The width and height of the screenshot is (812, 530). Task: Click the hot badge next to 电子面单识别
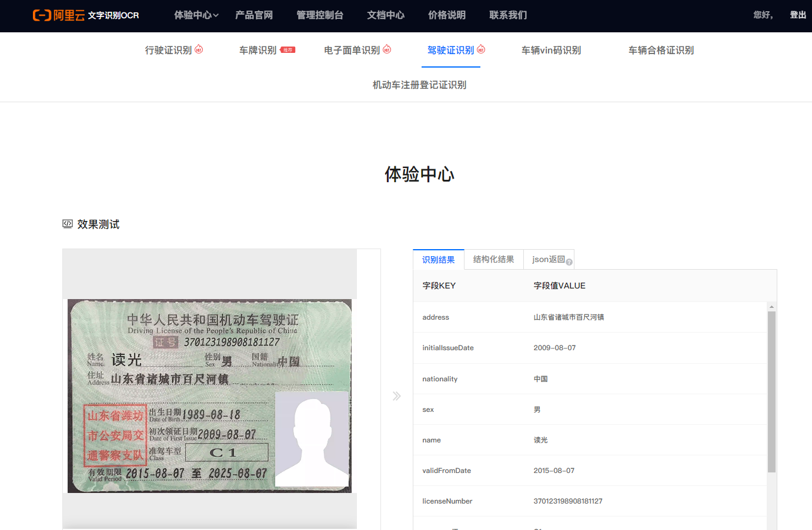pos(387,49)
